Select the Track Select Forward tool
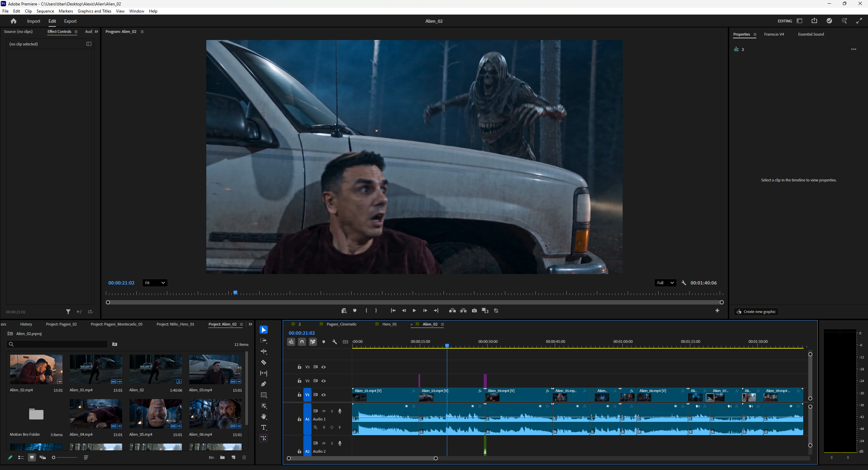Viewport: 868px width, 470px height. 264,340
